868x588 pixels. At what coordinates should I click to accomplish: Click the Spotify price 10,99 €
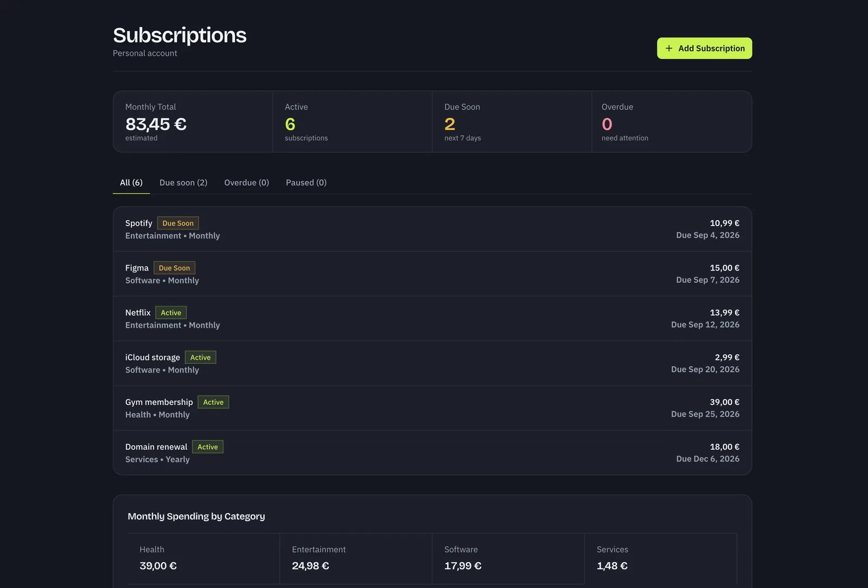click(724, 223)
